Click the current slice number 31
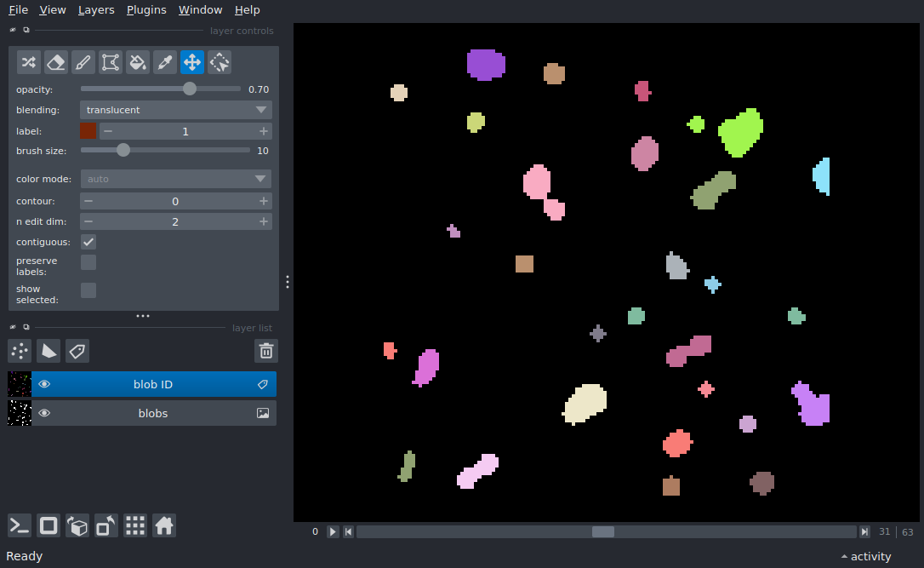 click(x=884, y=532)
